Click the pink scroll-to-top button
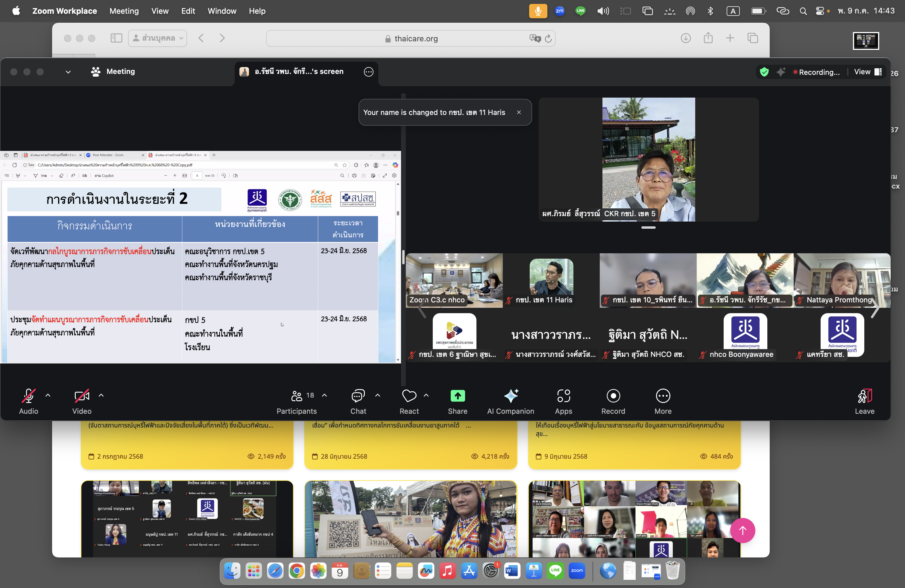Viewport: 905px width, 588px height. pos(742,530)
